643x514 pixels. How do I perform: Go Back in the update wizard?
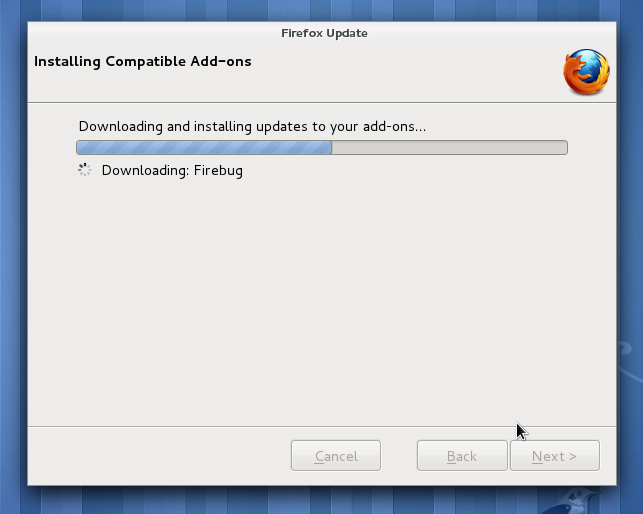pos(462,456)
